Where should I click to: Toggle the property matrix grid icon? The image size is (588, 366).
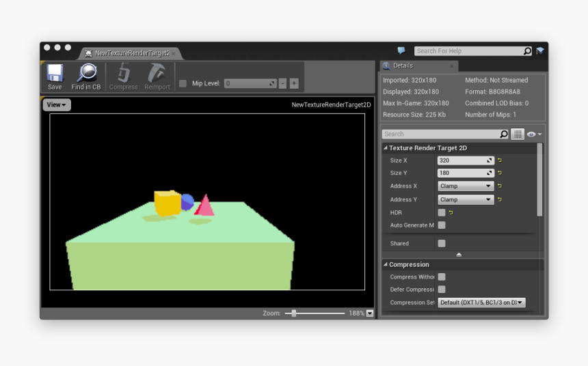click(x=518, y=134)
